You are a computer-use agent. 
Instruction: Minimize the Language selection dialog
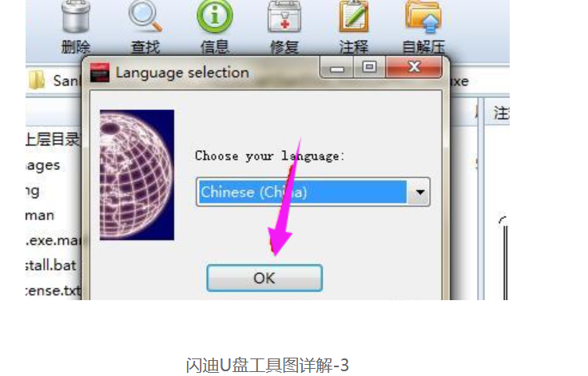337,68
